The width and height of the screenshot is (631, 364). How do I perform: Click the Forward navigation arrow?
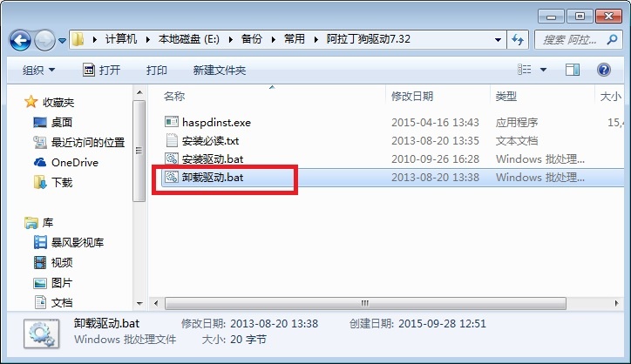(x=44, y=40)
